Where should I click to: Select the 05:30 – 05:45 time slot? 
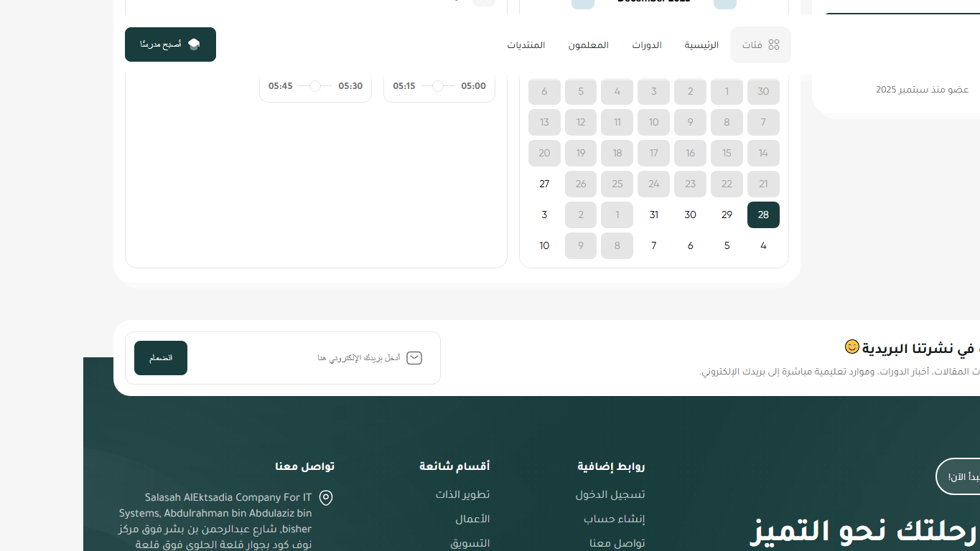[x=315, y=86]
